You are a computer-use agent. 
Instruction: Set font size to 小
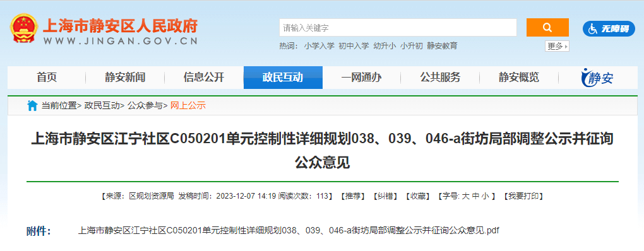486,196
